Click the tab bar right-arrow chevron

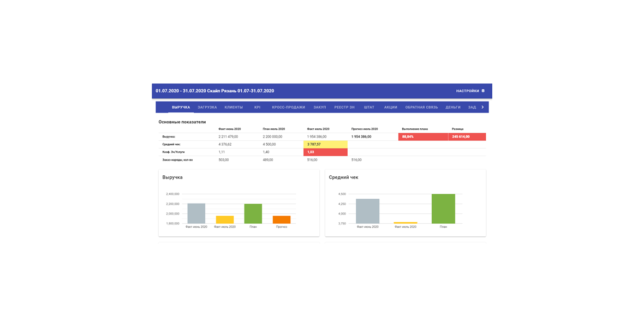coord(482,107)
